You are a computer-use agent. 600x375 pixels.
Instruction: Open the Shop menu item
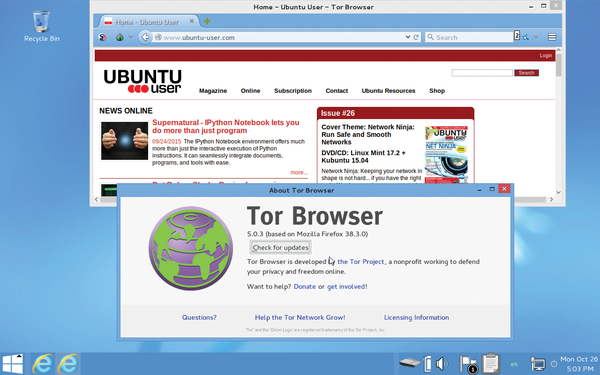[x=437, y=91]
